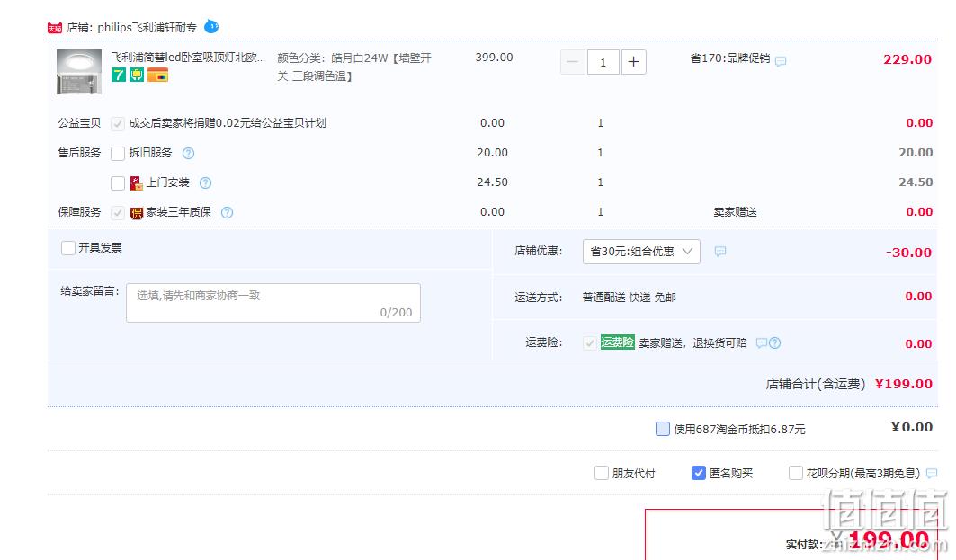Expand the 省30元:组合优惠 store discount dropdown
The height and width of the screenshot is (560, 956).
641,252
